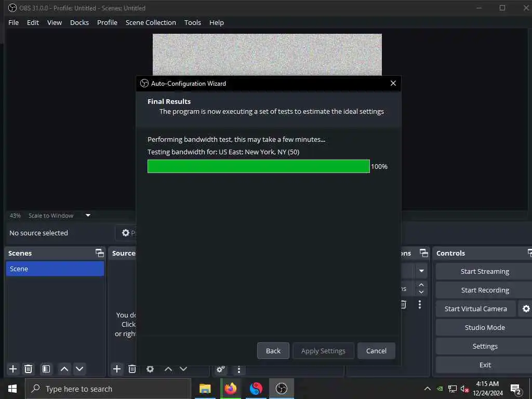Open the Scene Collection menu
The height and width of the screenshot is (399, 532).
pyautogui.click(x=151, y=22)
